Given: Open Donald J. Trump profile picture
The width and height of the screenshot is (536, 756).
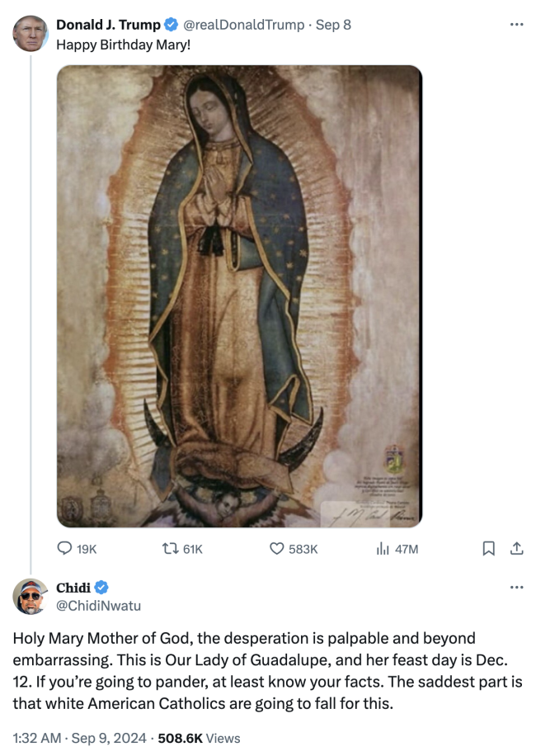Looking at the screenshot, I should [x=31, y=33].
